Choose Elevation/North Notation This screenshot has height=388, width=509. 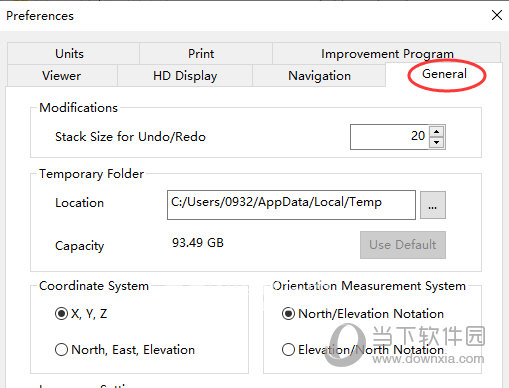[x=363, y=350]
